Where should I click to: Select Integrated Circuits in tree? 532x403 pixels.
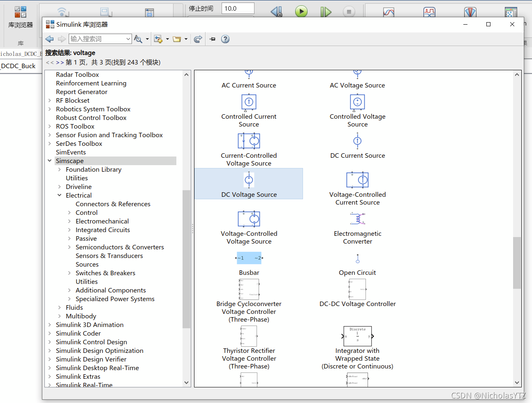pos(103,230)
